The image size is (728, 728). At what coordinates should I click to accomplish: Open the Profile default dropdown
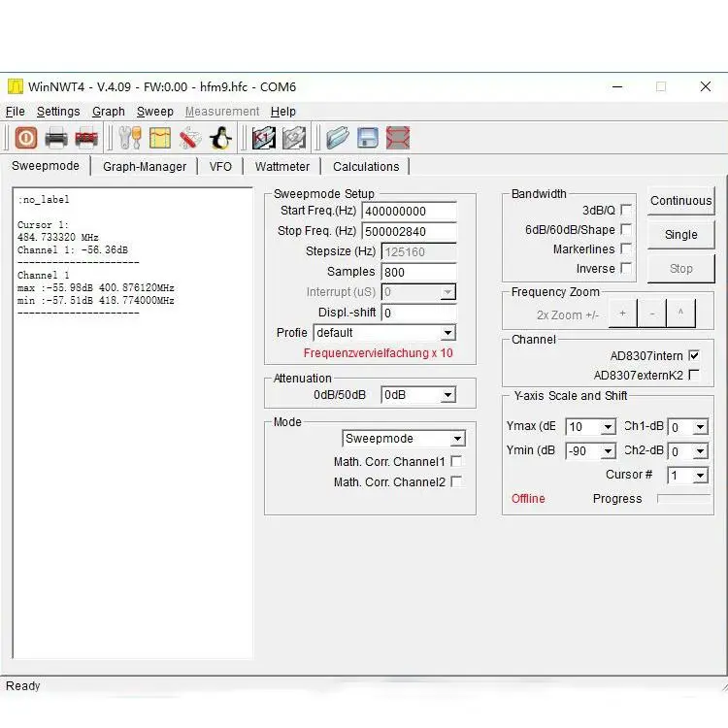click(x=385, y=333)
